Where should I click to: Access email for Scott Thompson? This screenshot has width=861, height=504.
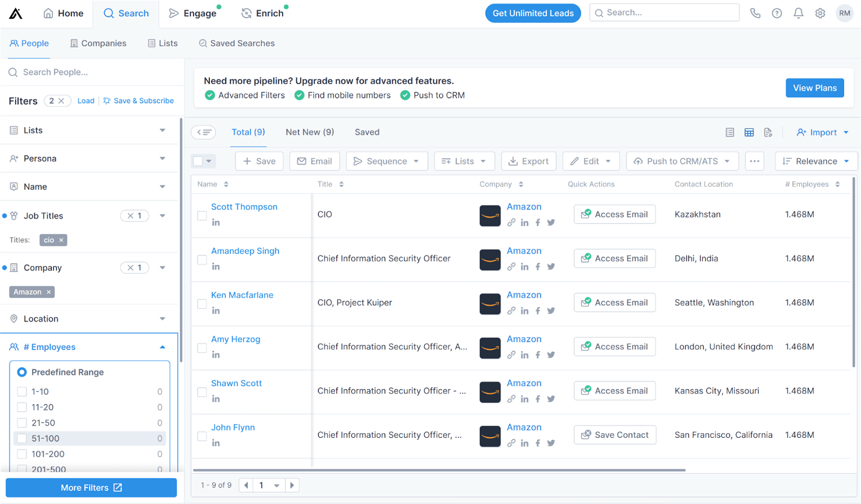tap(615, 214)
